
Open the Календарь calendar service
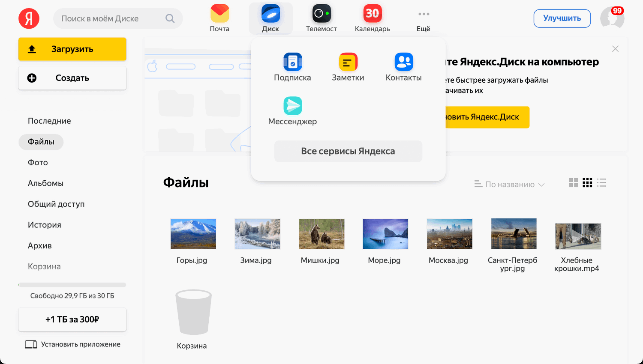[x=372, y=18]
